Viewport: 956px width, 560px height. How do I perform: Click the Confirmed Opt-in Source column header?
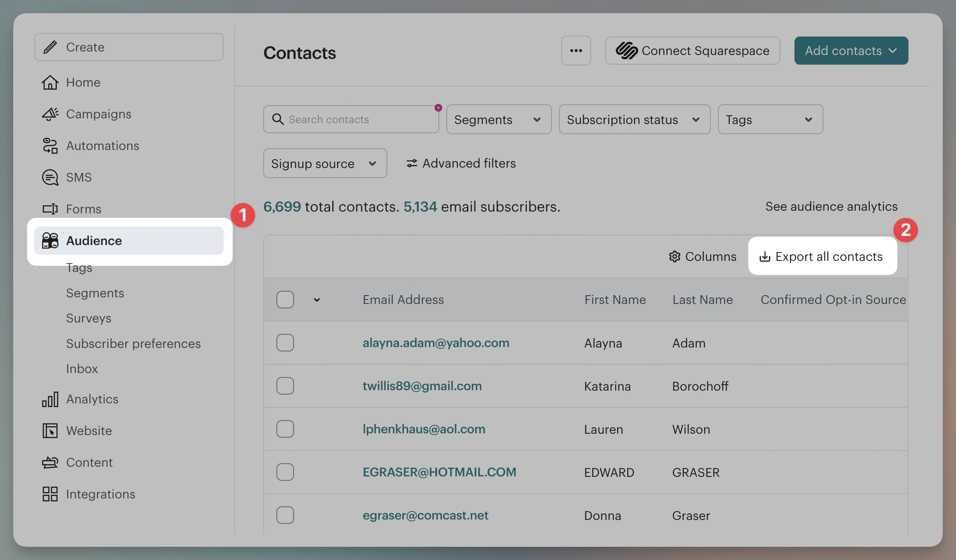tap(833, 300)
